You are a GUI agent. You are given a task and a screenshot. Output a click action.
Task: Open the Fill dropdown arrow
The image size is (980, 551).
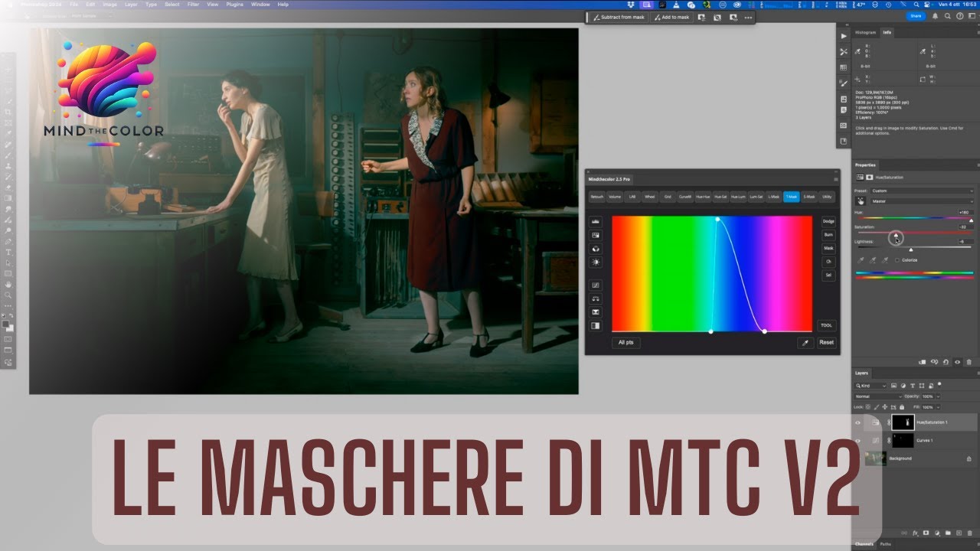pos(936,406)
